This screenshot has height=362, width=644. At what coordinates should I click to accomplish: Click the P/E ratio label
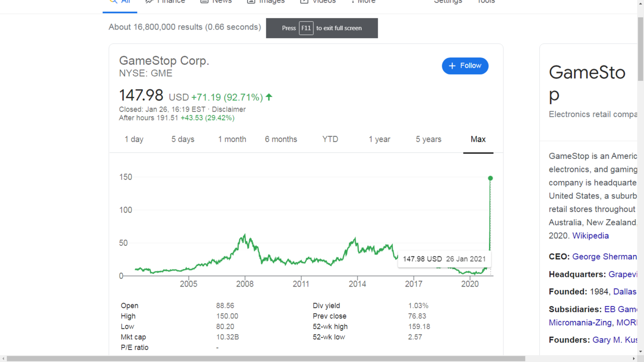pyautogui.click(x=134, y=348)
